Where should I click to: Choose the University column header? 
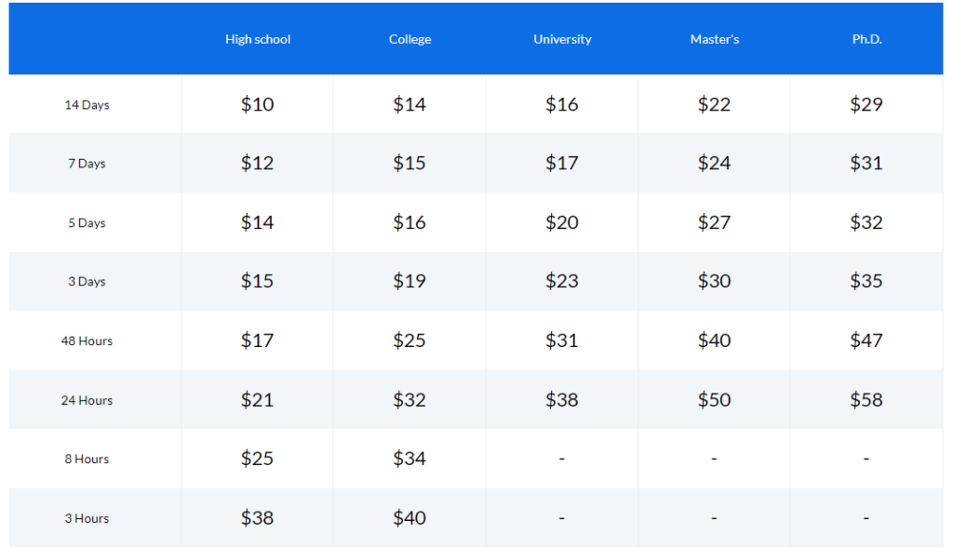click(x=562, y=39)
